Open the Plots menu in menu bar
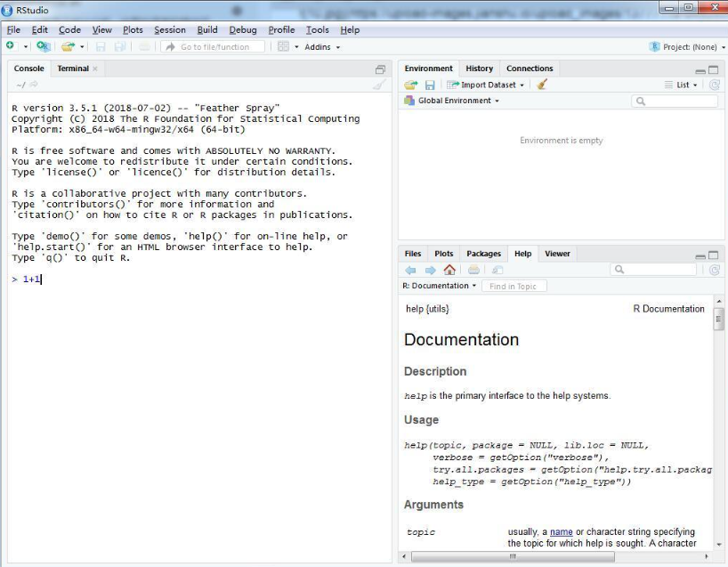 point(133,29)
